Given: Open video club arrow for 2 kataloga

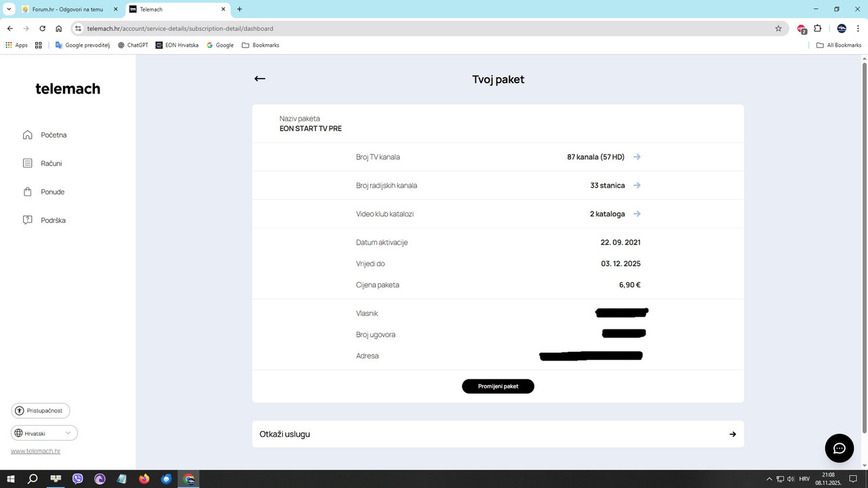Looking at the screenshot, I should (x=637, y=214).
